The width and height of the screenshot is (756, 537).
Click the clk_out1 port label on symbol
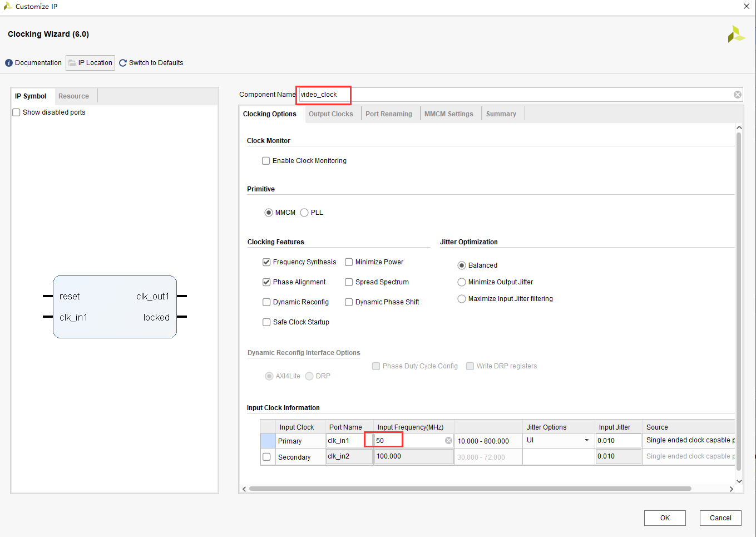pyautogui.click(x=152, y=297)
